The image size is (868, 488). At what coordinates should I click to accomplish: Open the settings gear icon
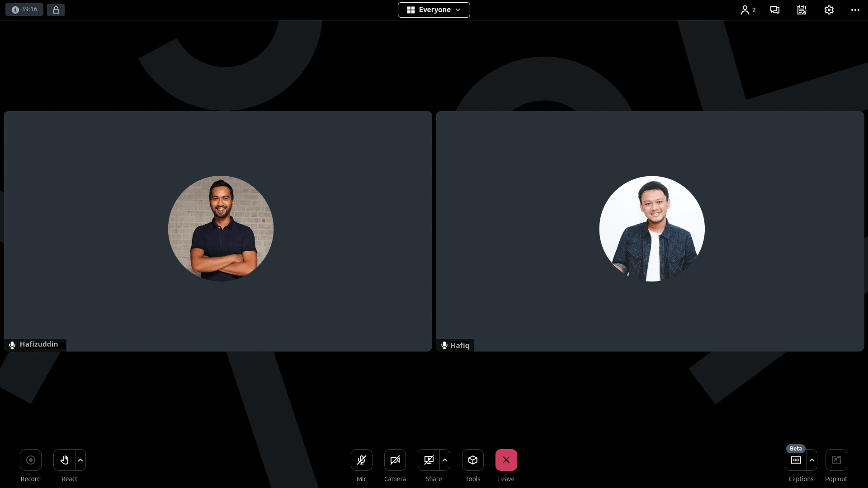tap(829, 10)
